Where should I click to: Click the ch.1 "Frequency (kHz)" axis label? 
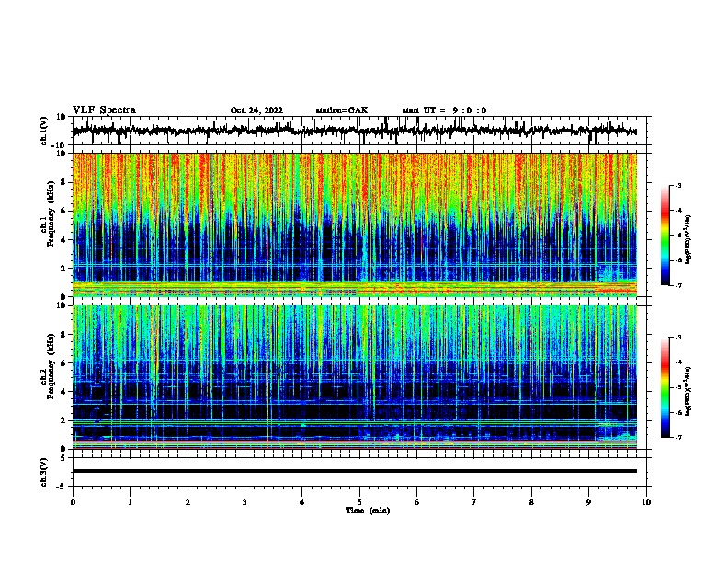point(51,213)
